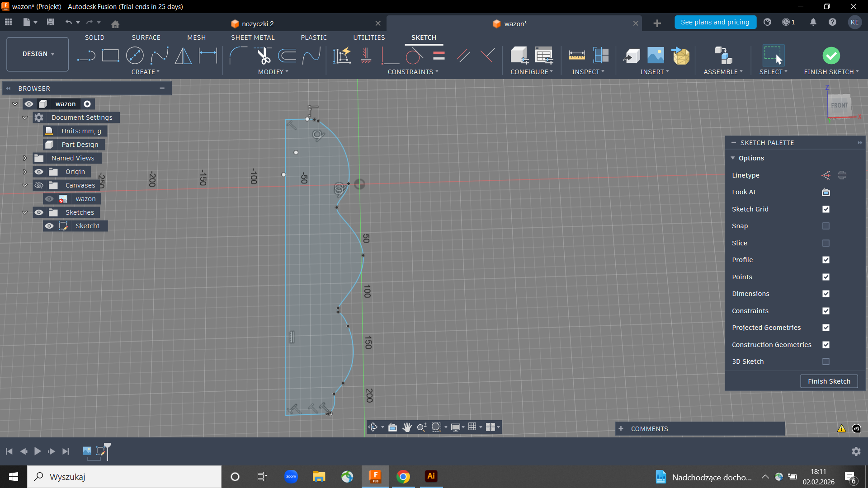This screenshot has width=868, height=488.
Task: Open the DESIGN workspace dropdown
Action: pos(38,54)
